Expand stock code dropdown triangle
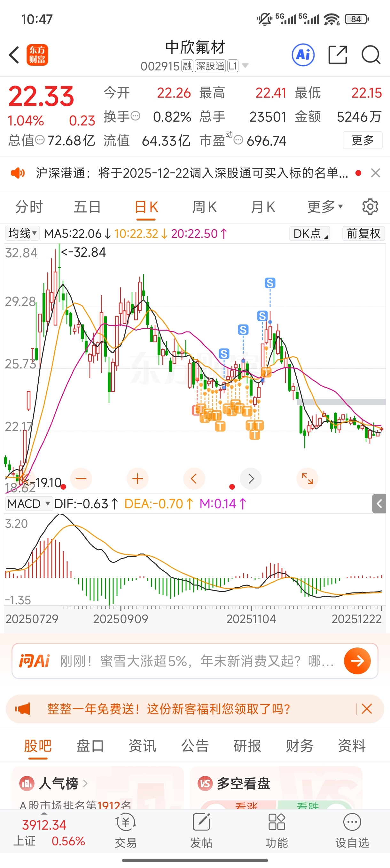 245,65
